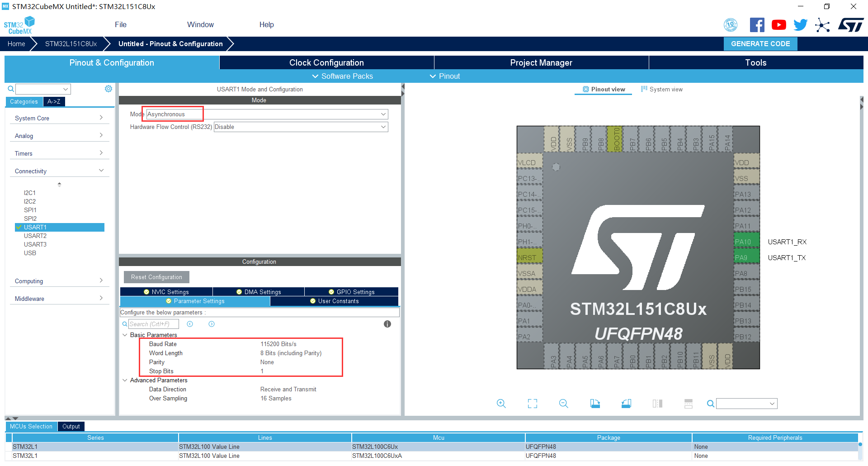Switch to Clock Configuration tab
Screen dimensions: 868x466
coord(326,63)
